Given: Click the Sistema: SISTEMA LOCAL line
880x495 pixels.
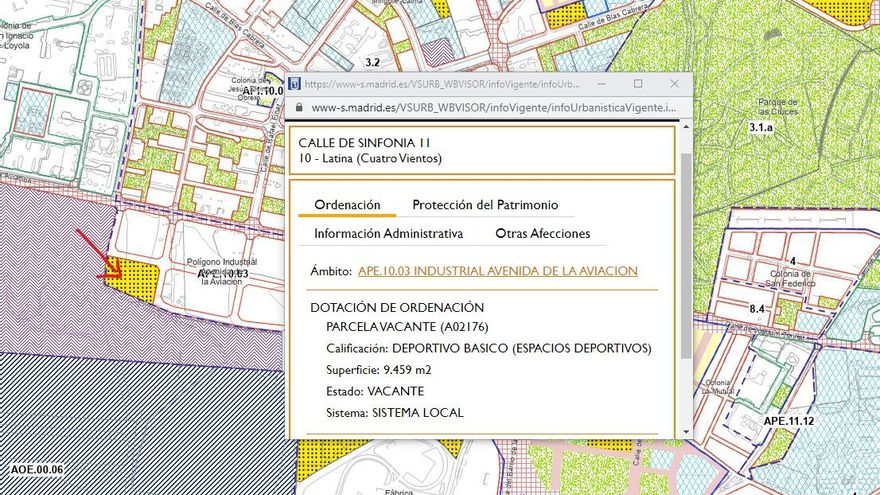Looking at the screenshot, I should click(395, 412).
